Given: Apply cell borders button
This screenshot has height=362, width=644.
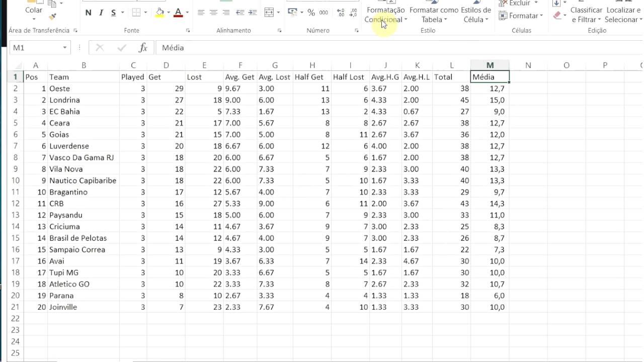Looking at the screenshot, I should tap(136, 13).
